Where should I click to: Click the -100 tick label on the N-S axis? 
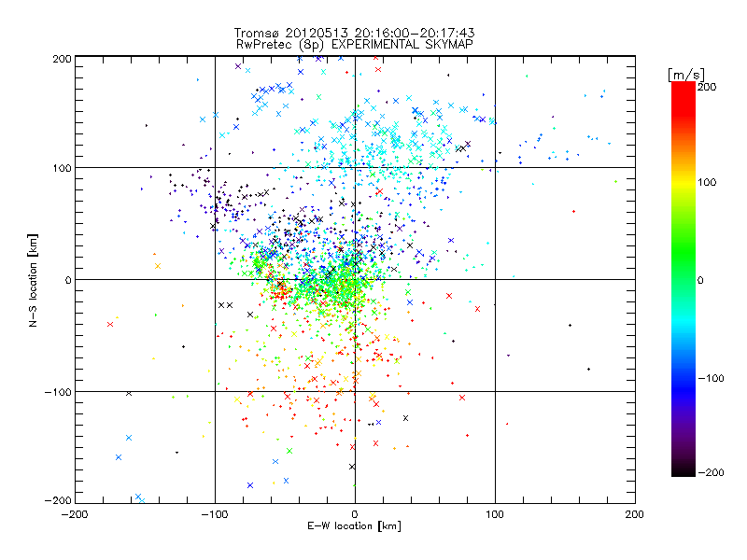(58, 392)
